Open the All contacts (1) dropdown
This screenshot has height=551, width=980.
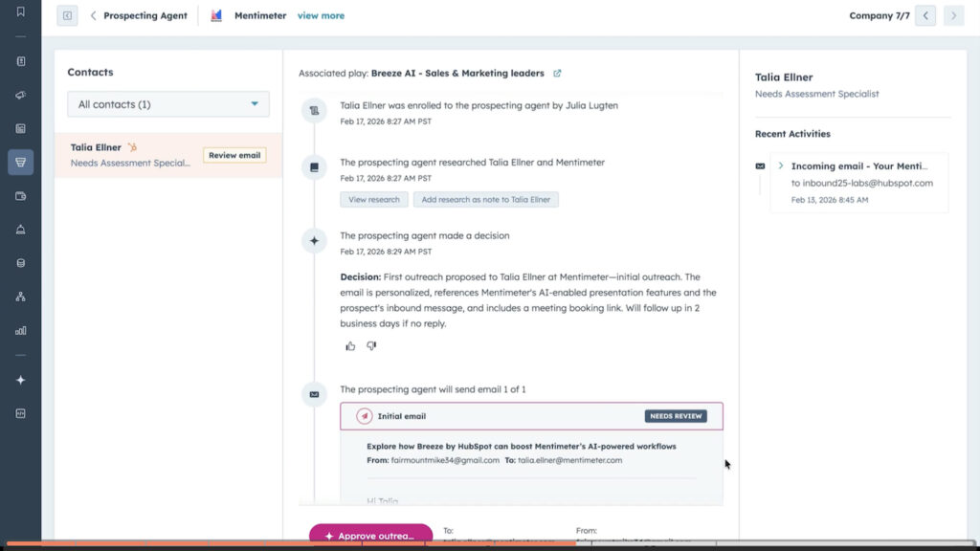point(168,104)
